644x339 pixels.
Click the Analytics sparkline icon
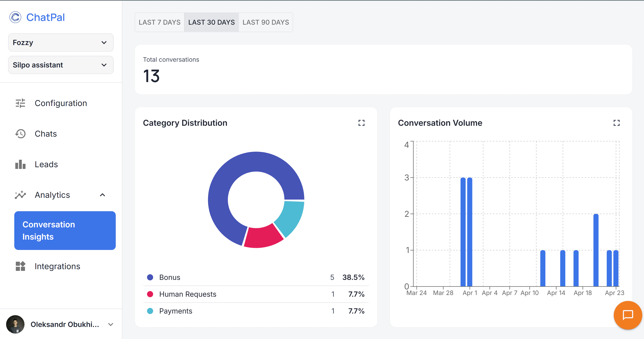(20, 195)
